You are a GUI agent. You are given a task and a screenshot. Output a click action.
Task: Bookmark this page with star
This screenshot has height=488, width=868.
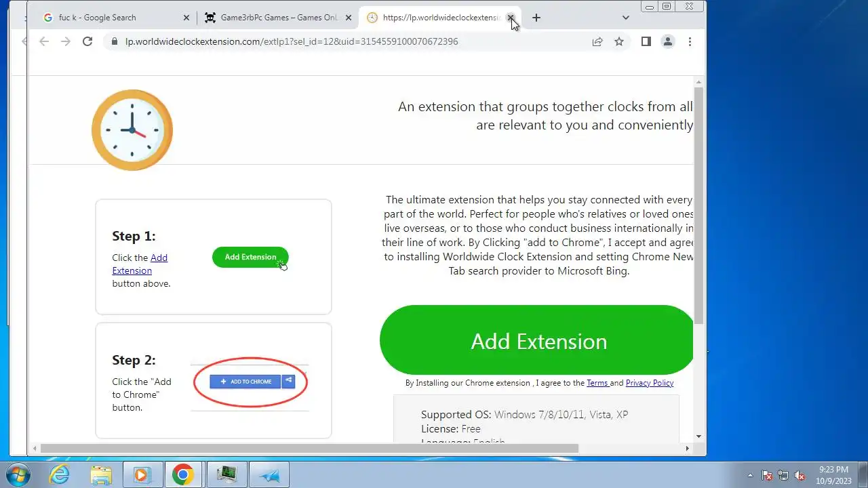coord(619,41)
